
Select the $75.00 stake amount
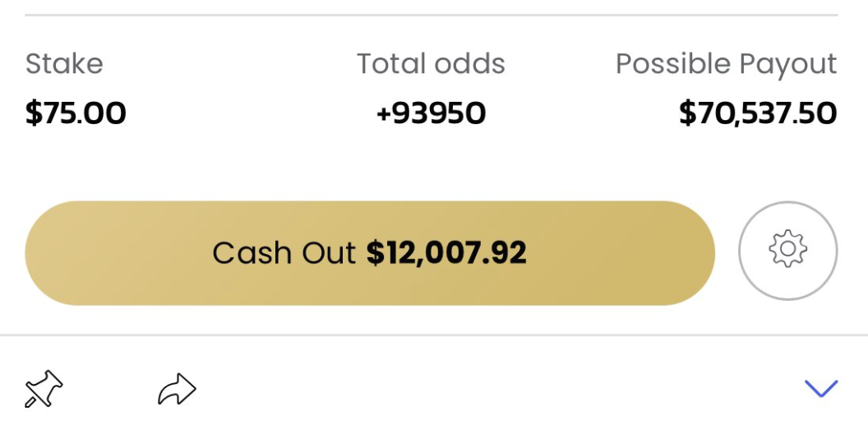coord(76,113)
